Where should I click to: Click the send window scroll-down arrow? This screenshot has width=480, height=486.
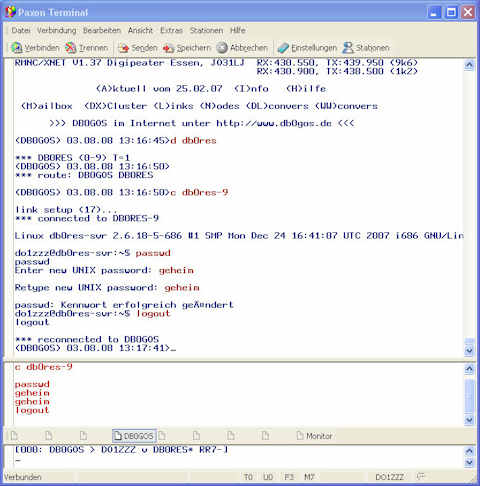tap(469, 420)
